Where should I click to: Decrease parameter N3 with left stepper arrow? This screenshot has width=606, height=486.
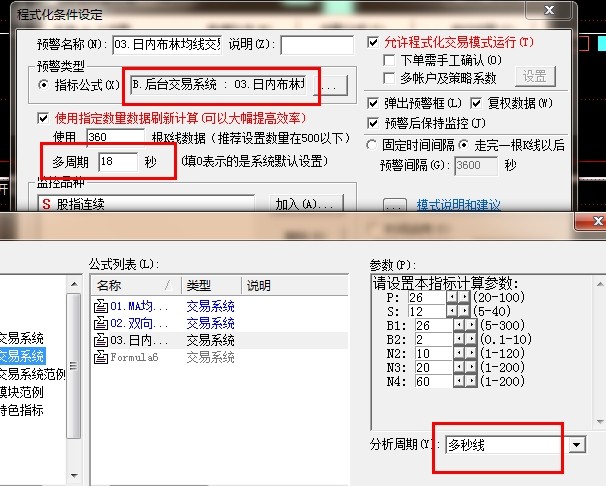pos(460,367)
